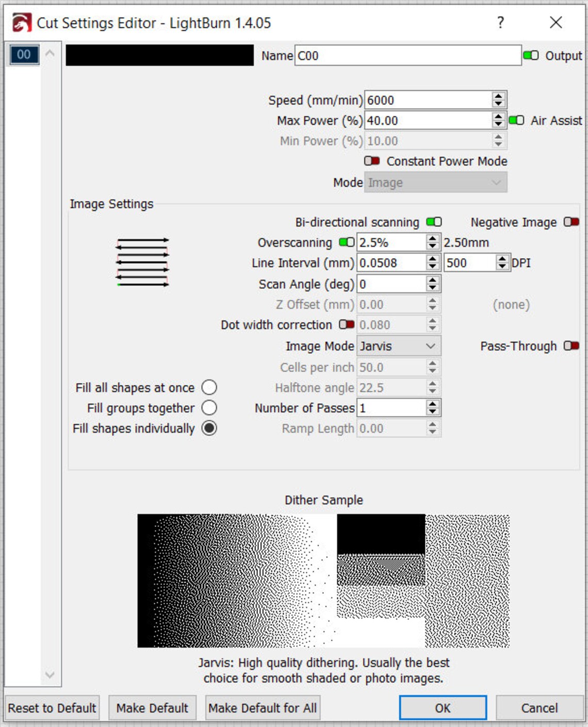Toggle the Output switch
This screenshot has width=588, height=727.
click(532, 55)
